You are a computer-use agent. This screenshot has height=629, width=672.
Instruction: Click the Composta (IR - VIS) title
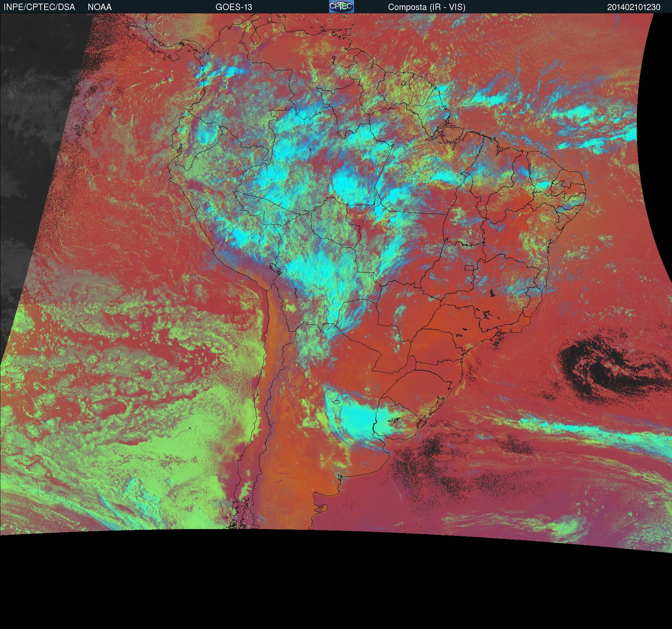pos(427,7)
